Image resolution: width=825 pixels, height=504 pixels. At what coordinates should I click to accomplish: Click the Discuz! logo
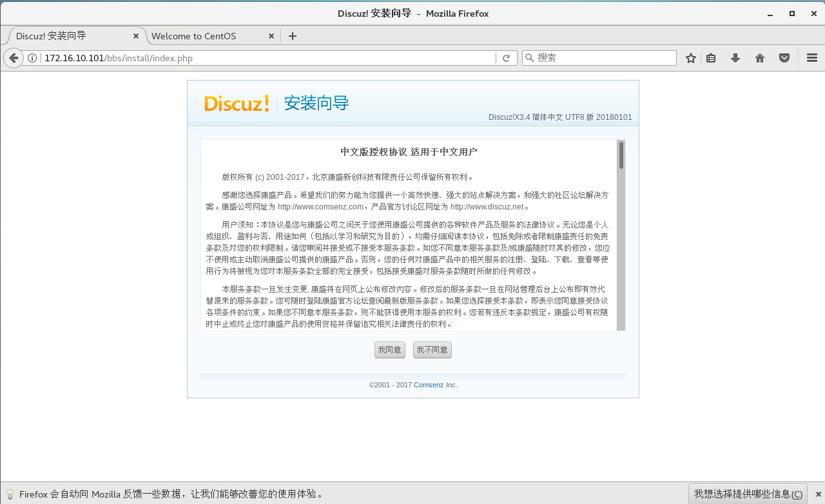[237, 103]
